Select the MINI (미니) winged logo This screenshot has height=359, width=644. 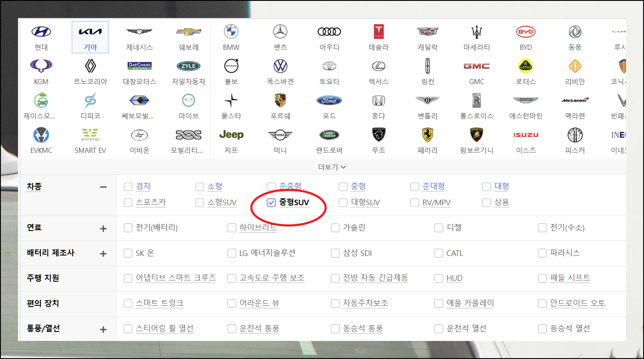(280, 135)
